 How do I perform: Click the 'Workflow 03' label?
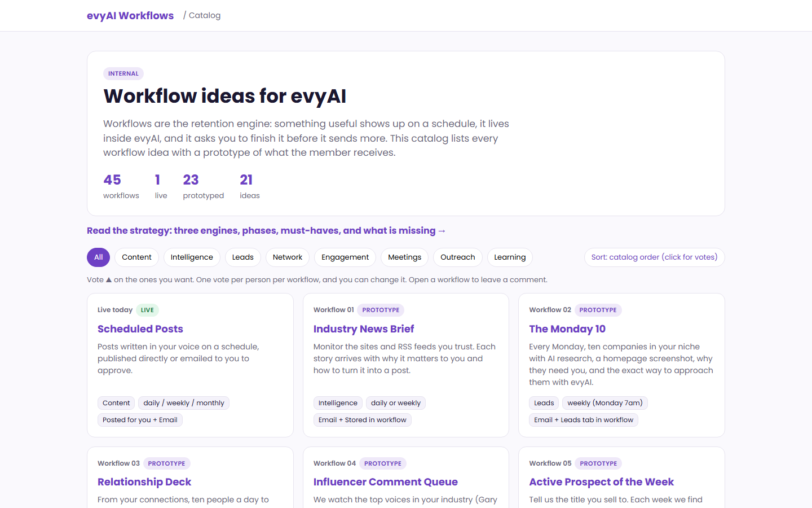coord(118,463)
